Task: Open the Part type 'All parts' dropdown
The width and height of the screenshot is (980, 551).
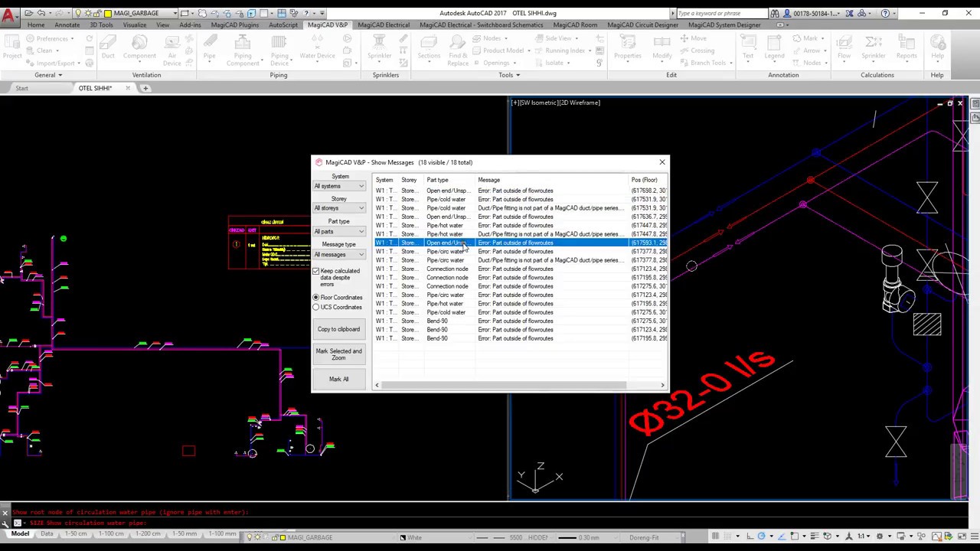Action: coord(338,231)
